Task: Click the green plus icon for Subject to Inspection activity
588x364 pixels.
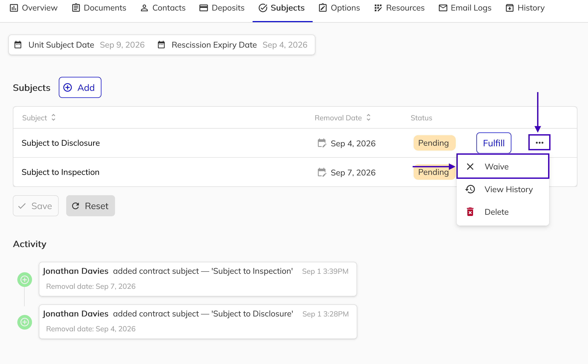Action: (x=25, y=280)
